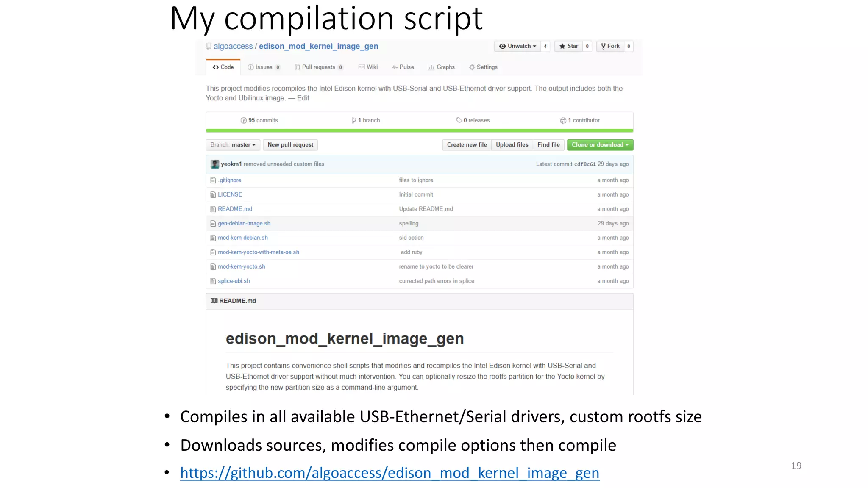Click 'rename to yocto to be clearer' message
Image resolution: width=868 pixels, height=488 pixels.
(x=436, y=267)
